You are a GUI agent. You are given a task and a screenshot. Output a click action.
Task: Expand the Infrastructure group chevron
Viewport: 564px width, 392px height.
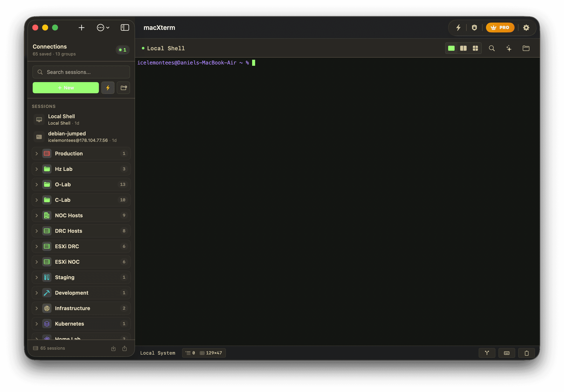pyautogui.click(x=37, y=308)
